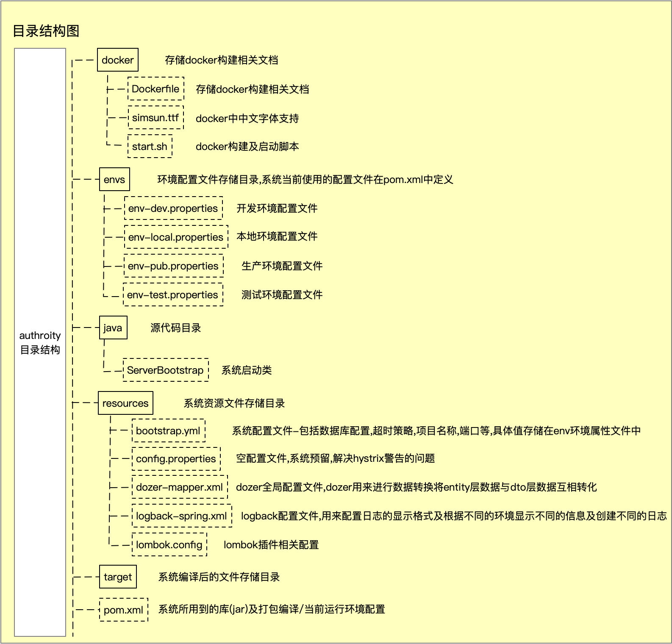Select the envs folder box

114,179
